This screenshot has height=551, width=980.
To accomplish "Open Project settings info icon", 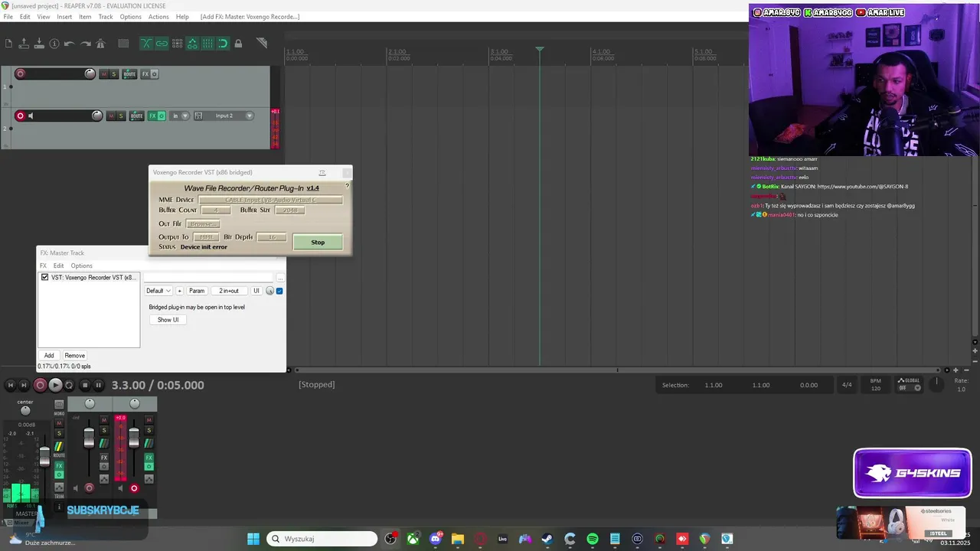I will pos(54,44).
